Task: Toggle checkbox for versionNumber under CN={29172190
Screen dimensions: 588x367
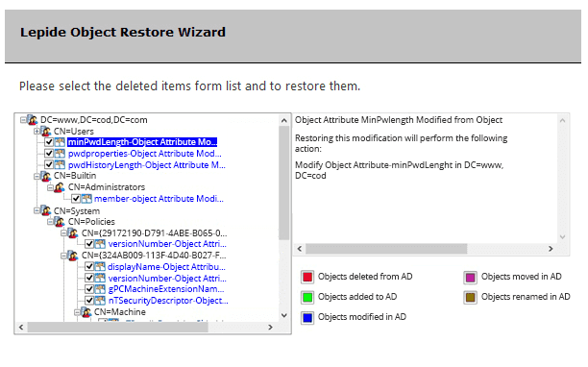Action: [89, 244]
